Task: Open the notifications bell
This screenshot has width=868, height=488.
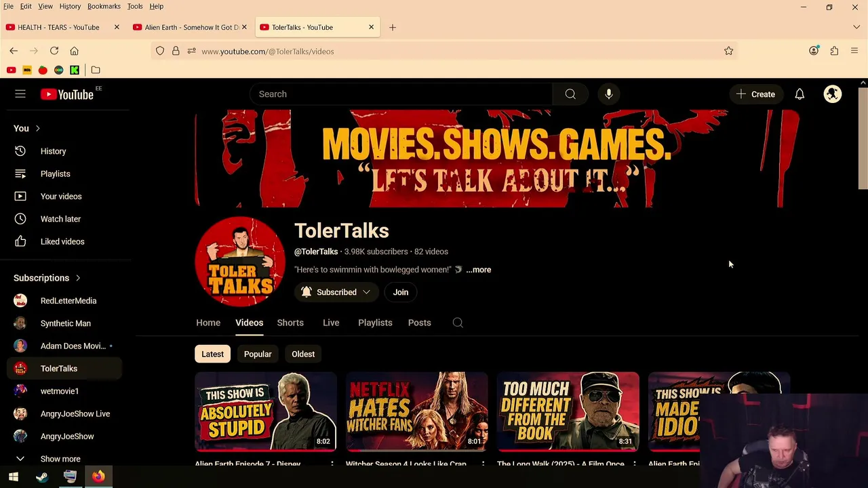Action: 800,94
